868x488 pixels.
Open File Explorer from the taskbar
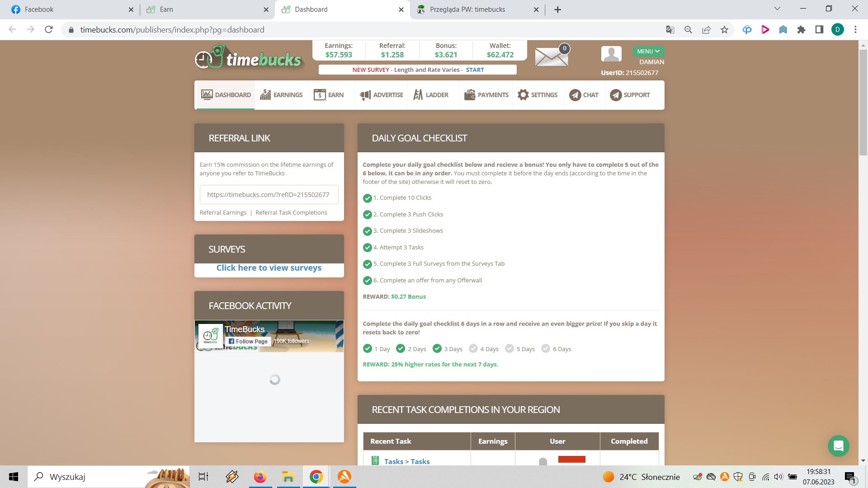288,477
